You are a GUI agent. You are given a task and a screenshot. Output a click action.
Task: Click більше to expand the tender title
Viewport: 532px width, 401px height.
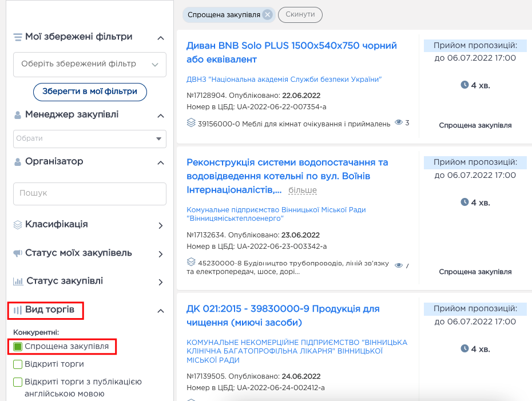pos(302,190)
